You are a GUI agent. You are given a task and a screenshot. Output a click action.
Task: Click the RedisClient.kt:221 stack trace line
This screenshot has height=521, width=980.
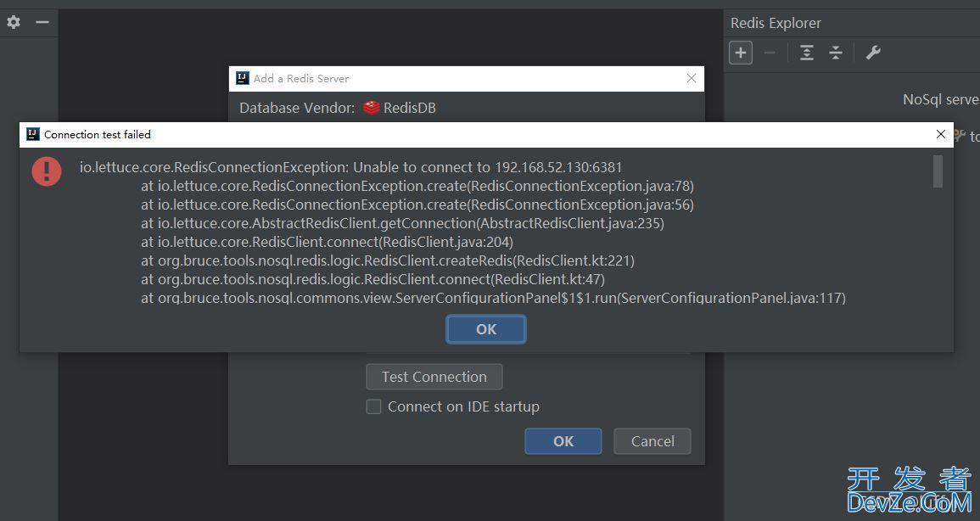pos(388,260)
